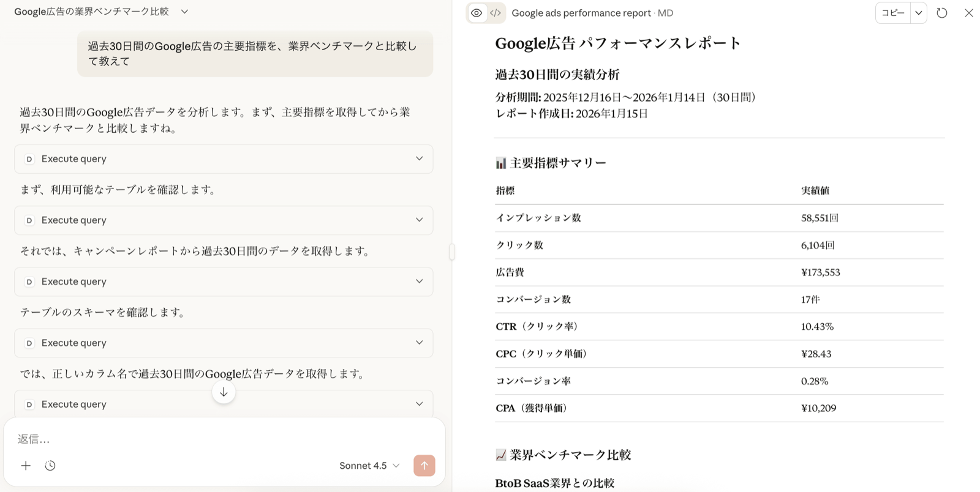Click the value '6,104回'

(818, 245)
